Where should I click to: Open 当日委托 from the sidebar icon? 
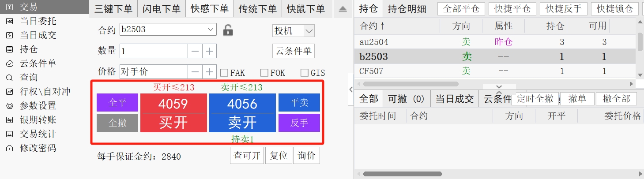coord(10,21)
